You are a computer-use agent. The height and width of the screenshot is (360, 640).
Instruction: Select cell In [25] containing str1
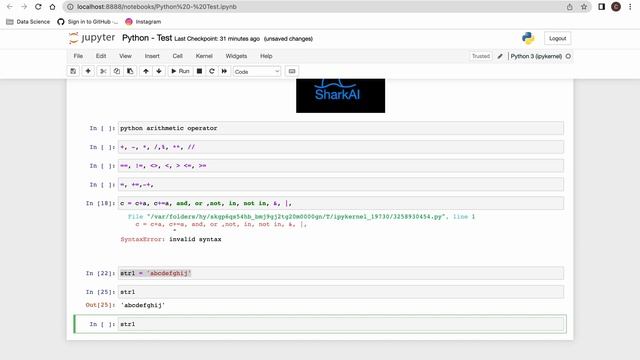click(x=341, y=292)
